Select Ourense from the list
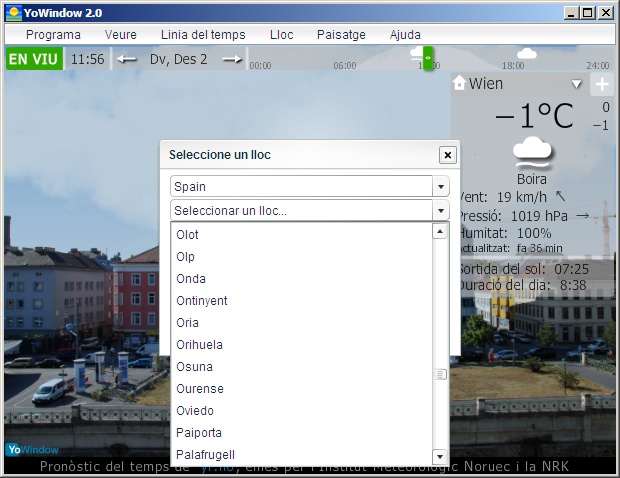Screen dimensions: 620x478 coord(301,389)
